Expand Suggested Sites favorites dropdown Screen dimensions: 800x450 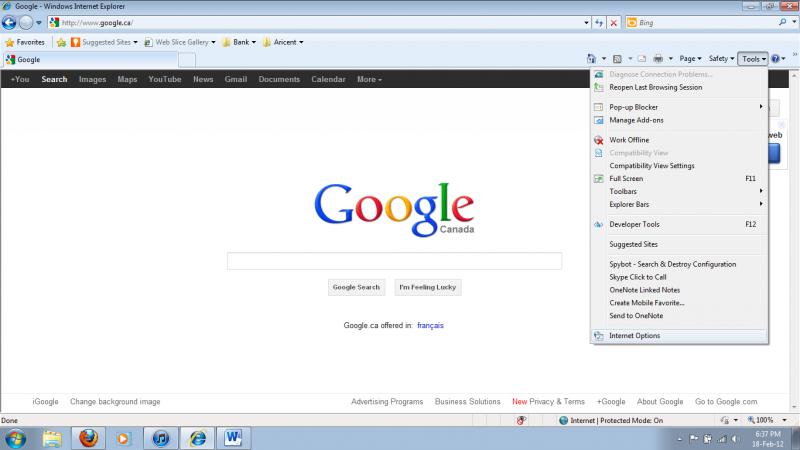135,42
